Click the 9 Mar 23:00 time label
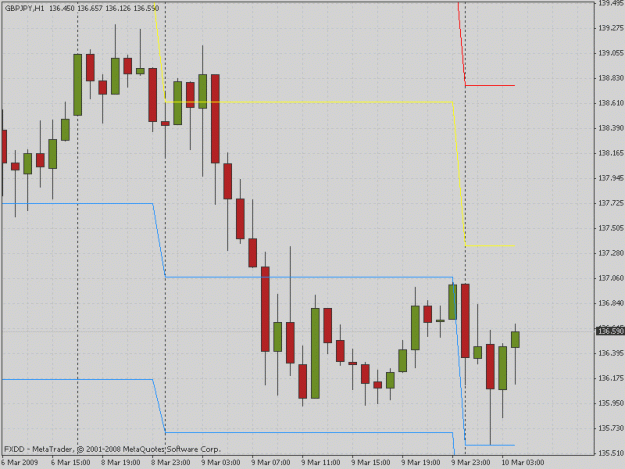This screenshot has width=625, height=469. [471, 462]
